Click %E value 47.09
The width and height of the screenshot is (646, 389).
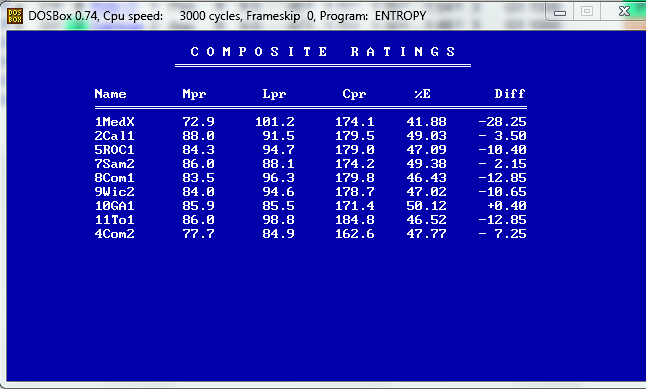(x=426, y=150)
